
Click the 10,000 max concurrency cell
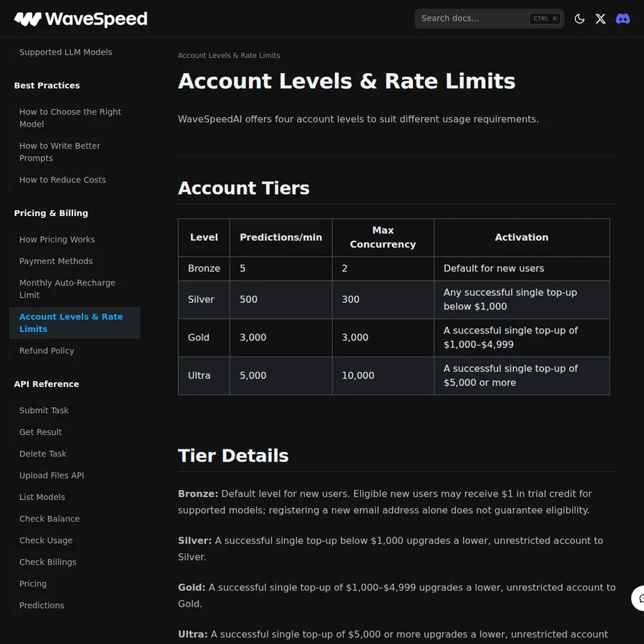click(x=383, y=376)
